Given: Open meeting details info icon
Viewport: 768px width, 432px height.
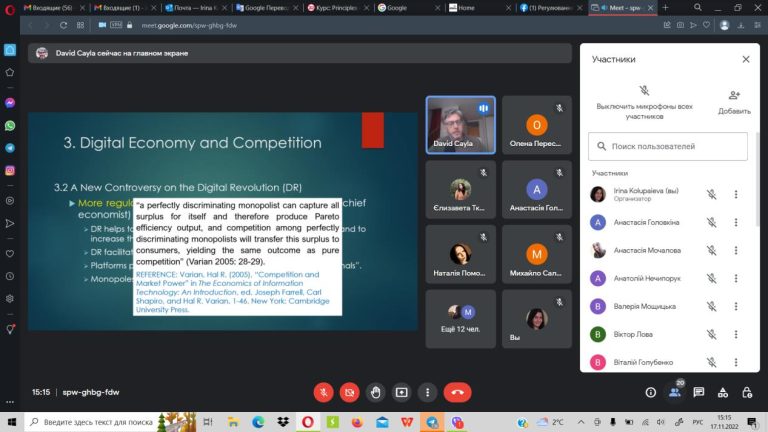Looking at the screenshot, I should (650, 392).
